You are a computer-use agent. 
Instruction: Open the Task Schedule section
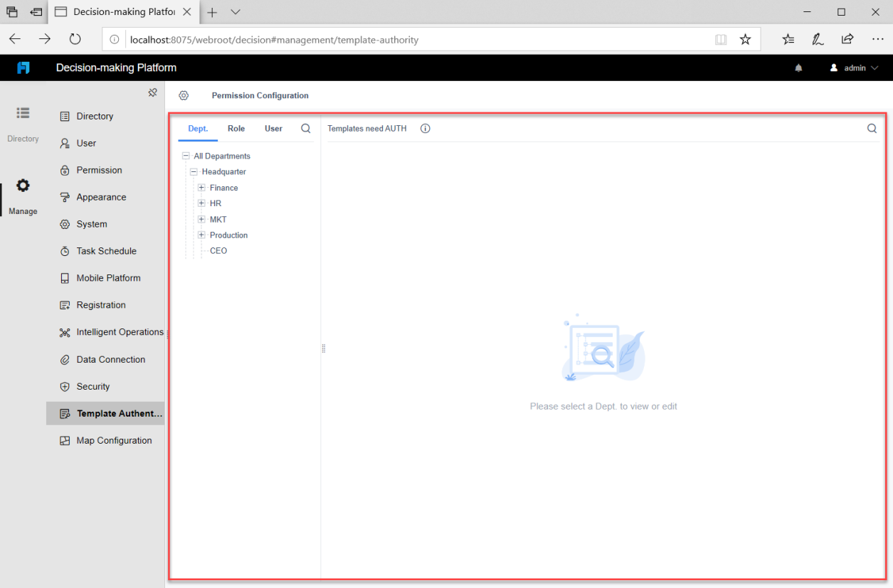pyautogui.click(x=106, y=251)
